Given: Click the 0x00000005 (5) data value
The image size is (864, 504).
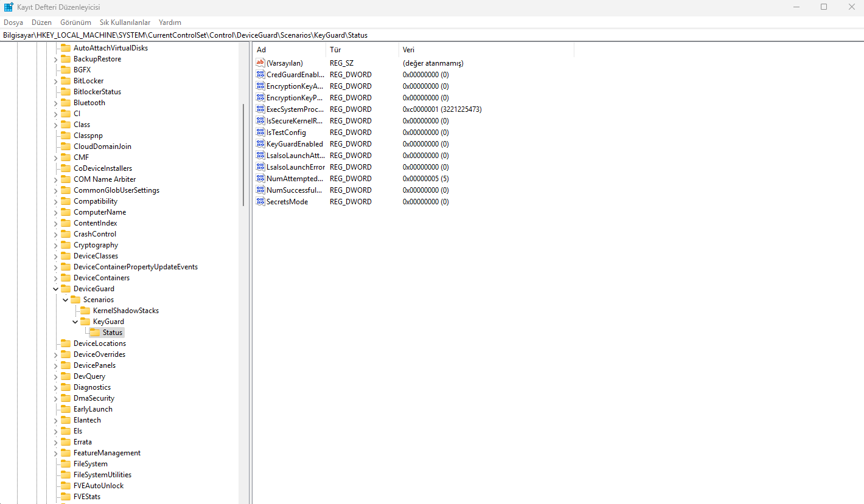Looking at the screenshot, I should pos(426,179).
